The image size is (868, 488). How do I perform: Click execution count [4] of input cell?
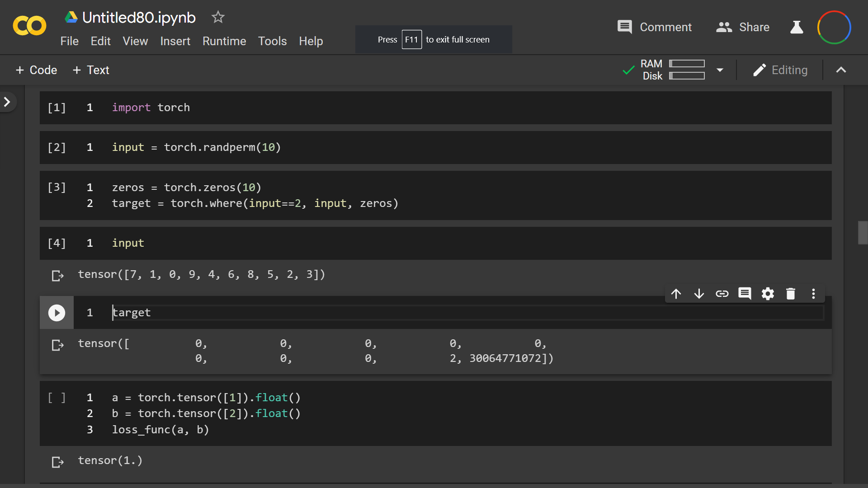point(57,243)
